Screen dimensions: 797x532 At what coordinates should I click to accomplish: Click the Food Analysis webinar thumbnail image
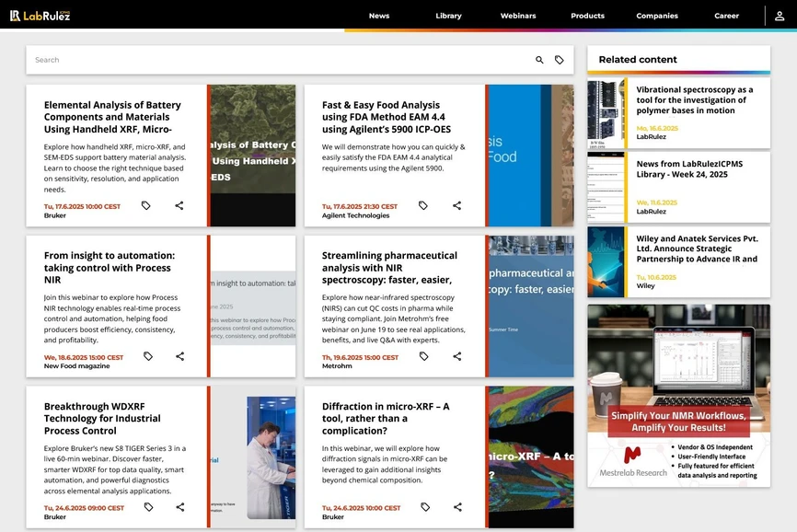click(531, 156)
